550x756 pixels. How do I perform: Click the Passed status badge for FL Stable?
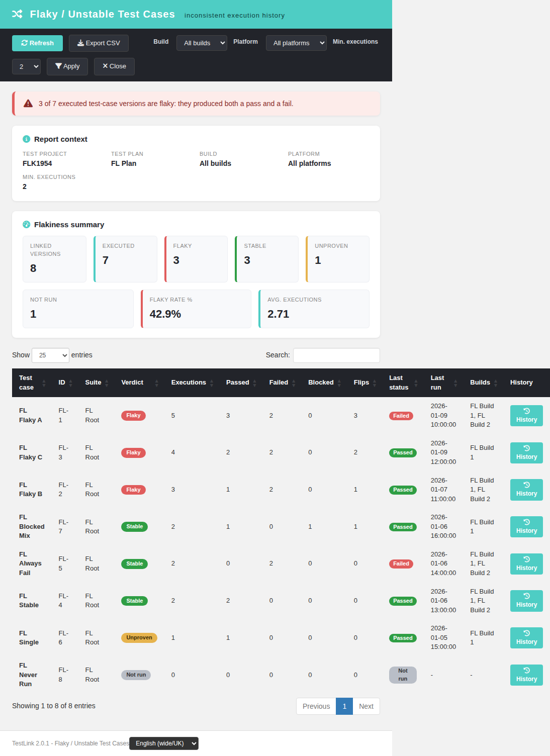coord(403,601)
